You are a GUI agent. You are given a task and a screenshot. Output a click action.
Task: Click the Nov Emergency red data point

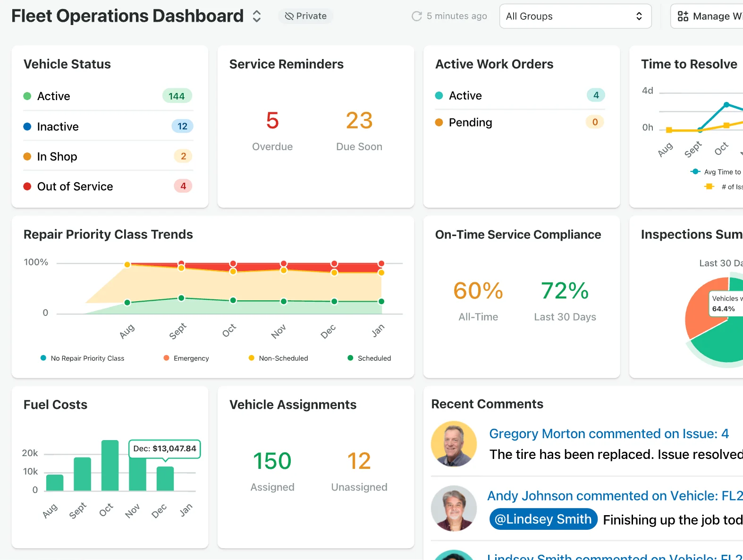pos(283,263)
